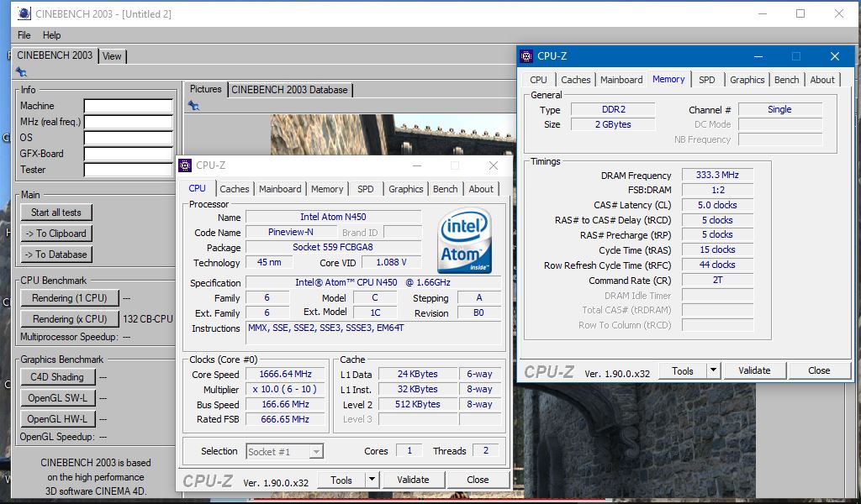861x504 pixels.
Task: Click the CPU-Z icon in the front CPU window title
Action: [186, 165]
